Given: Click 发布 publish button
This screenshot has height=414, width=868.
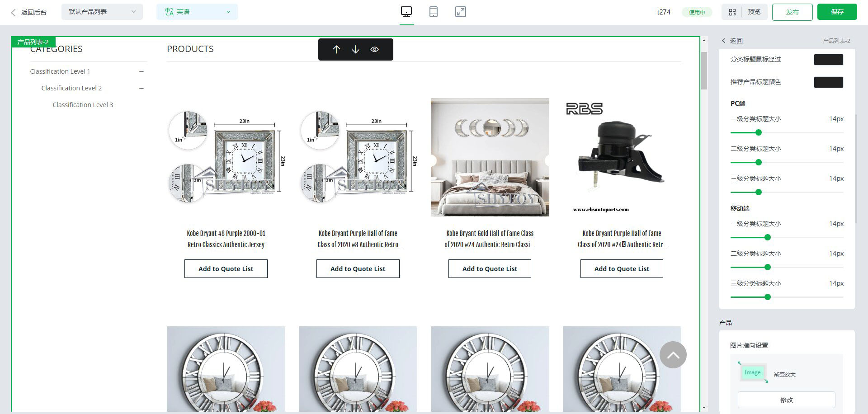Looking at the screenshot, I should pyautogui.click(x=792, y=12).
